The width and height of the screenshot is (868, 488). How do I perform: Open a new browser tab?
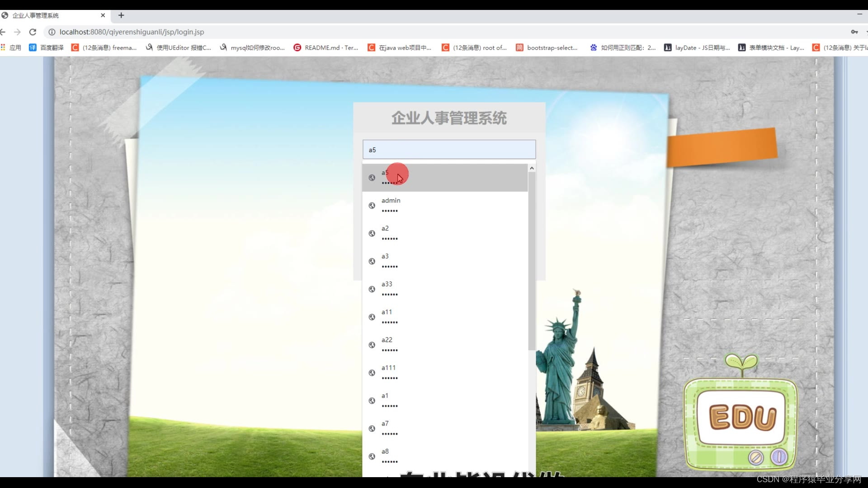[121, 15]
